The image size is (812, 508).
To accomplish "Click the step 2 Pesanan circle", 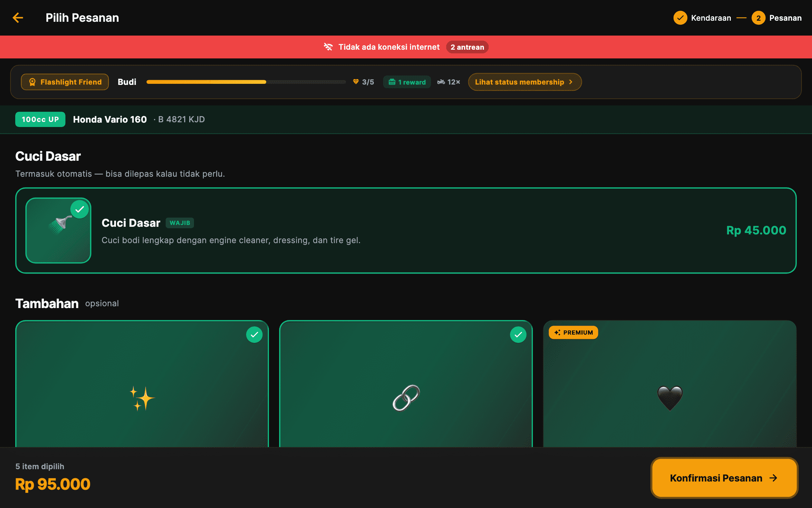I will tap(758, 18).
